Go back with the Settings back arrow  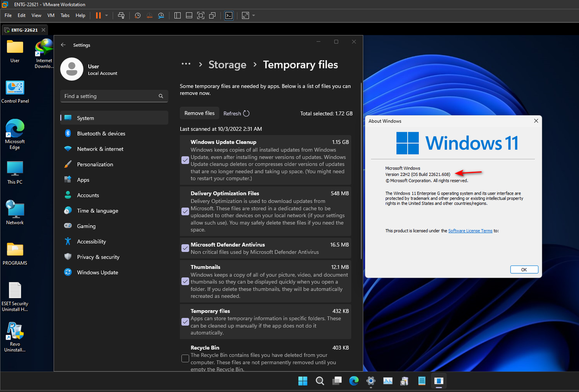point(63,45)
